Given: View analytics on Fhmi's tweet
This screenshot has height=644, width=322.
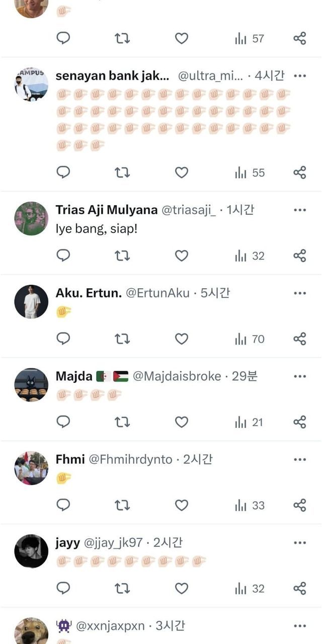Looking at the screenshot, I should point(250,505).
